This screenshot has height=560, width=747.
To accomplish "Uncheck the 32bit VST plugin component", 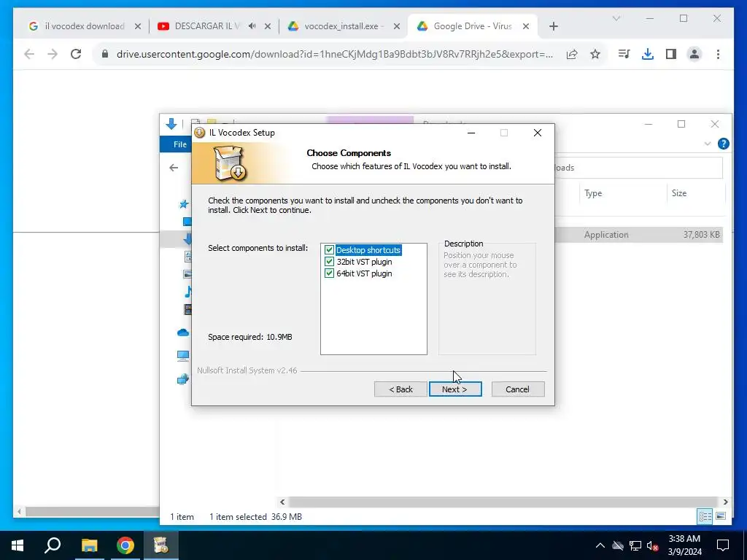I will [x=329, y=262].
